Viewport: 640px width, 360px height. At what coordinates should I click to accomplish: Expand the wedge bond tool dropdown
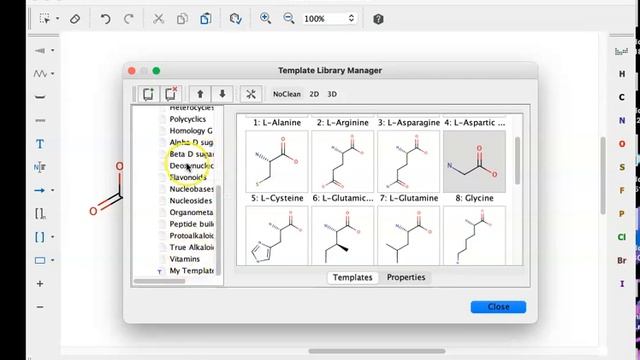point(53,51)
